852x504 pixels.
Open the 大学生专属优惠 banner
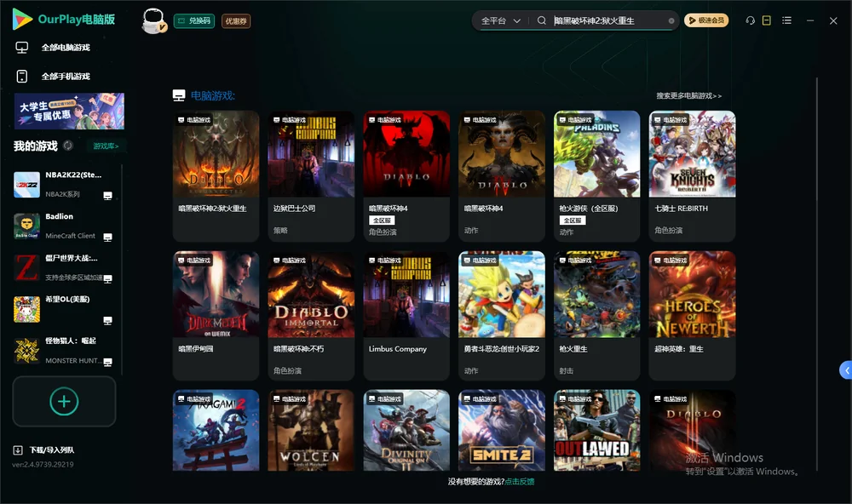[x=69, y=111]
